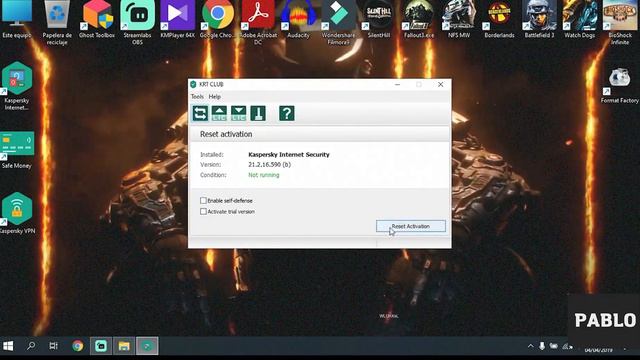Click the Not running condition text
Screen dimensions: 640x360
coord(264,175)
